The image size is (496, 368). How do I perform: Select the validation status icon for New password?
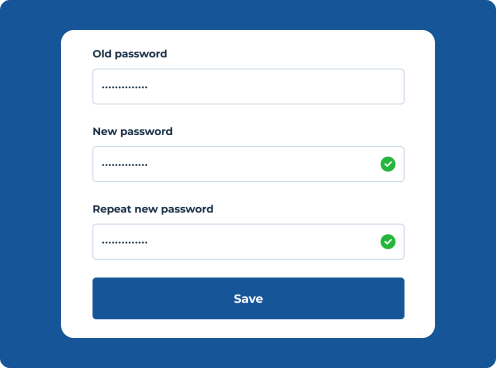tap(388, 164)
